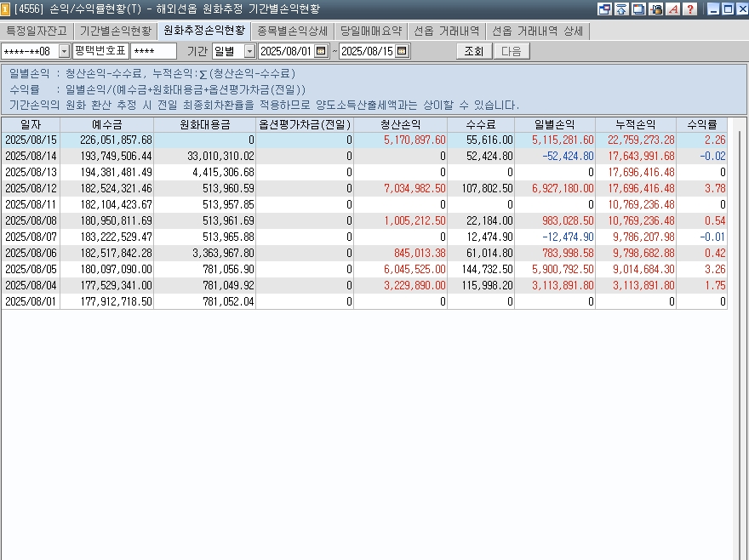This screenshot has height=560, width=749.
Task: Click the vertical scrollbar of the table
Action: pos(739,338)
